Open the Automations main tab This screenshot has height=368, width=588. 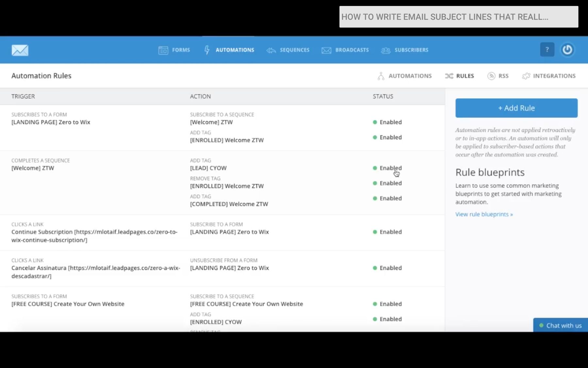(229, 50)
